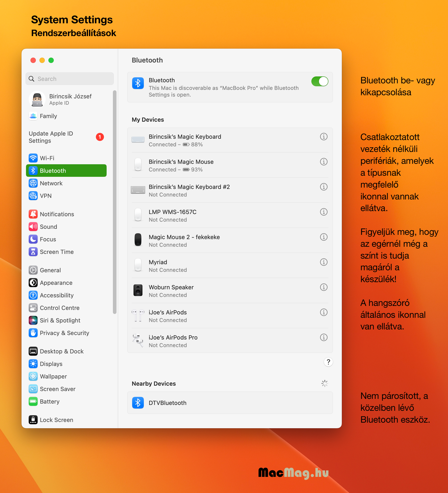Screen dimensions: 448x493
Task: Open info button for Myriad
Action: click(324, 262)
